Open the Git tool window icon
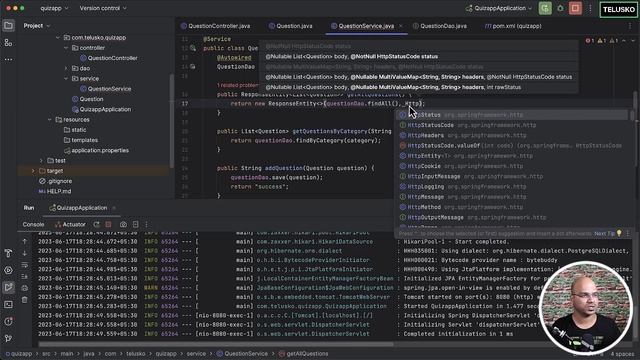Viewport: 640px width, 360px height. click(x=8, y=338)
